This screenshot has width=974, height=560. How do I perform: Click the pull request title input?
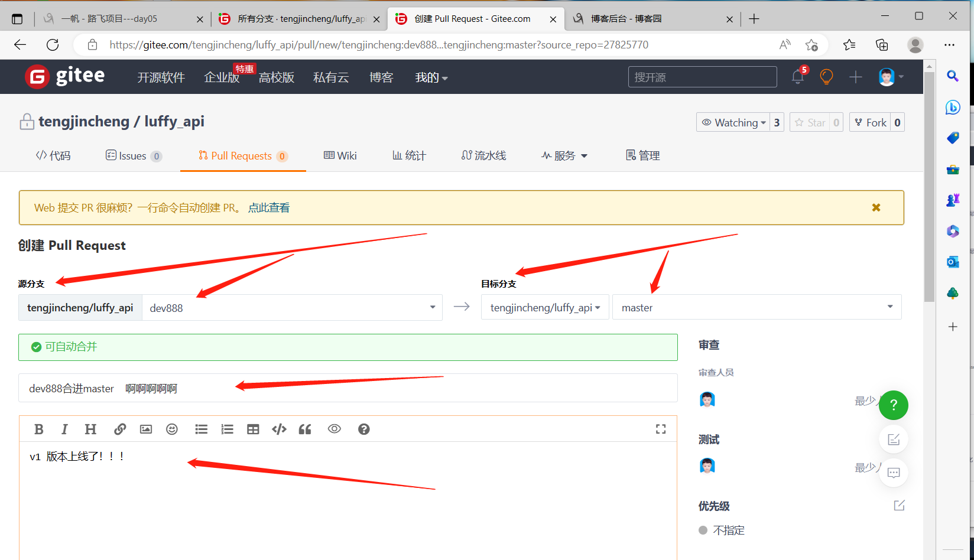pyautogui.click(x=348, y=388)
